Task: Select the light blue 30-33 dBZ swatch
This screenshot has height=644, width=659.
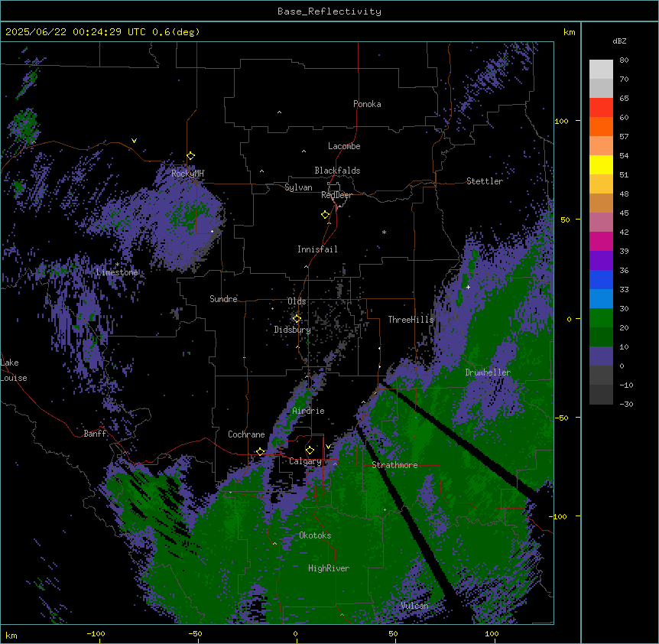Action: 601,299
